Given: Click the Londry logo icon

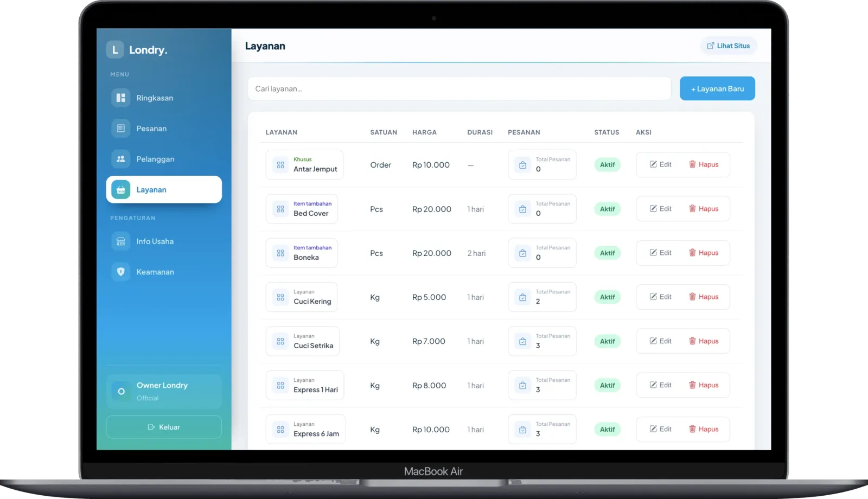Looking at the screenshot, I should pos(114,50).
